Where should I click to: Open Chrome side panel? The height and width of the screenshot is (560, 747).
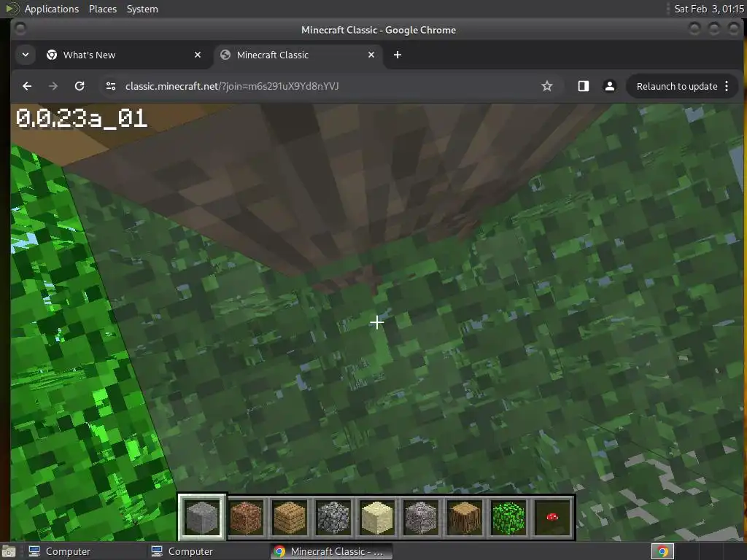coord(584,86)
